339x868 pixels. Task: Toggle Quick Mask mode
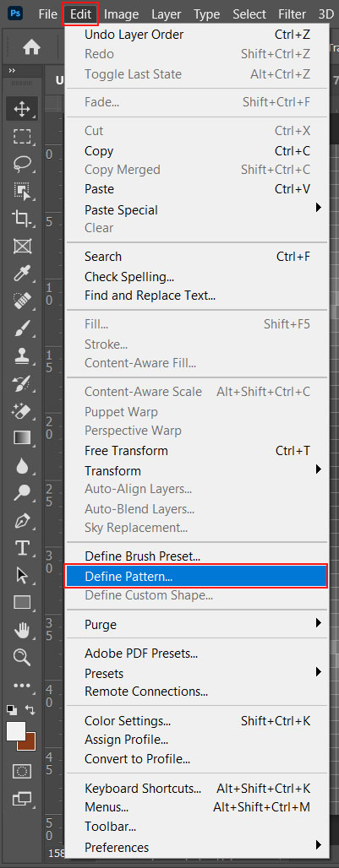pyautogui.click(x=22, y=771)
